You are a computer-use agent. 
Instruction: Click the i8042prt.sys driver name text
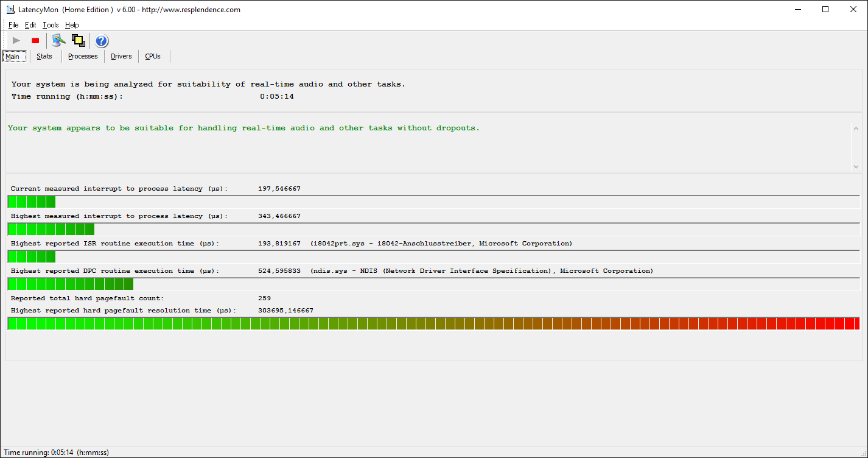point(441,244)
